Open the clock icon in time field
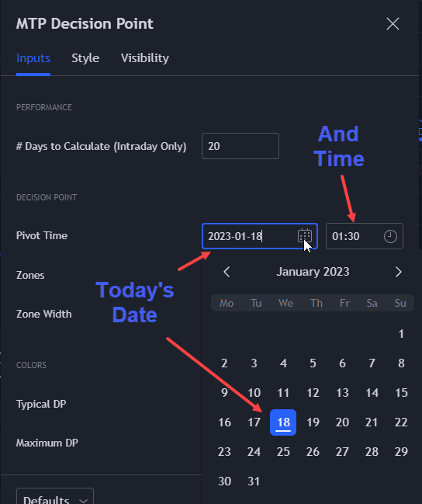Viewport: 422px width, 504px height. click(x=390, y=236)
